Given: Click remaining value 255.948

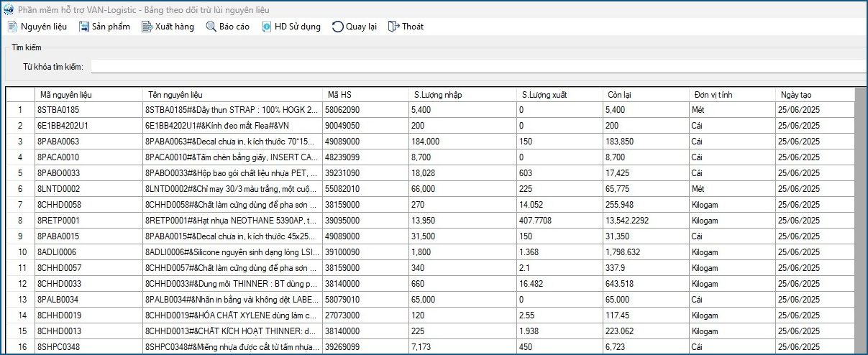Looking at the screenshot, I should (646, 205).
